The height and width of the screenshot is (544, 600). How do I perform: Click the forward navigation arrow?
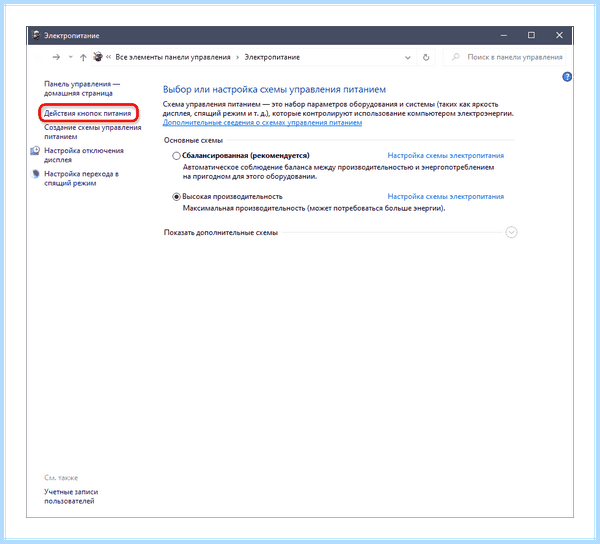click(56, 57)
